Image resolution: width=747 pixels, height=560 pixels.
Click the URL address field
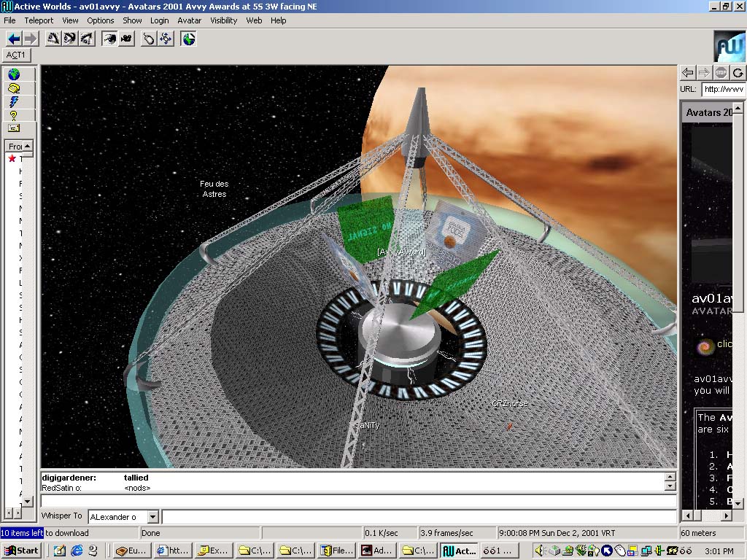tap(722, 89)
